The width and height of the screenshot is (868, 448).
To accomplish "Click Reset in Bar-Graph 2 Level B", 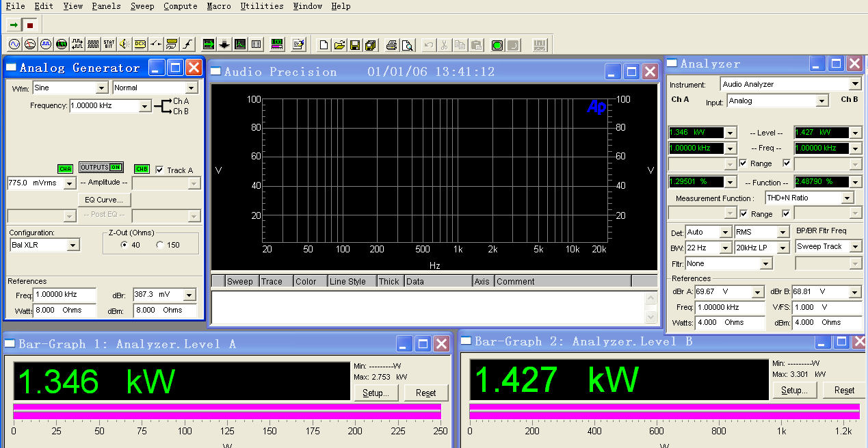I will coord(844,390).
